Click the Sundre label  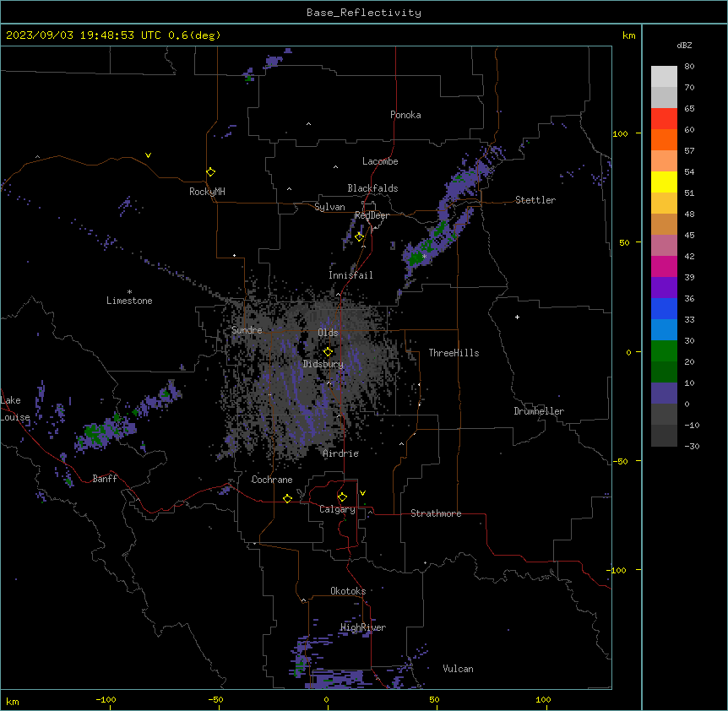point(247,330)
